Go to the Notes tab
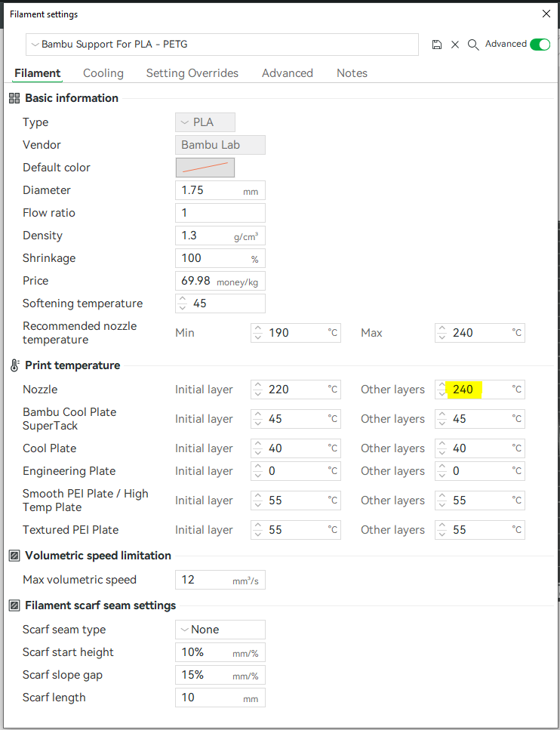The image size is (560, 730). tap(352, 73)
